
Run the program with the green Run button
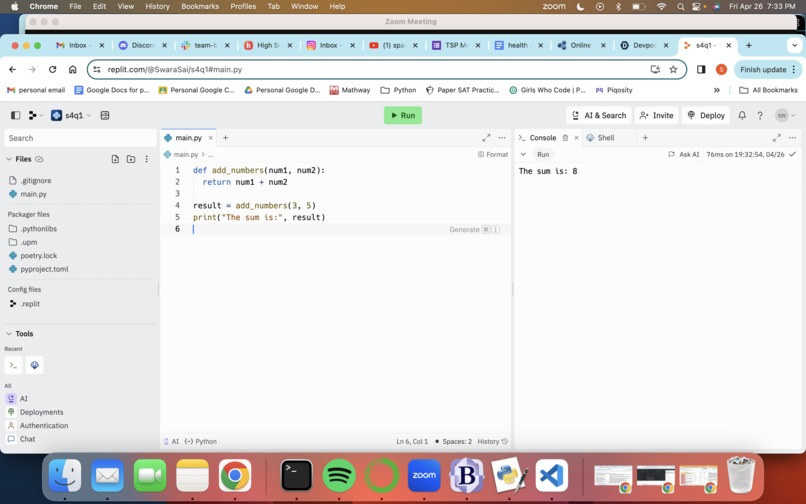point(403,115)
